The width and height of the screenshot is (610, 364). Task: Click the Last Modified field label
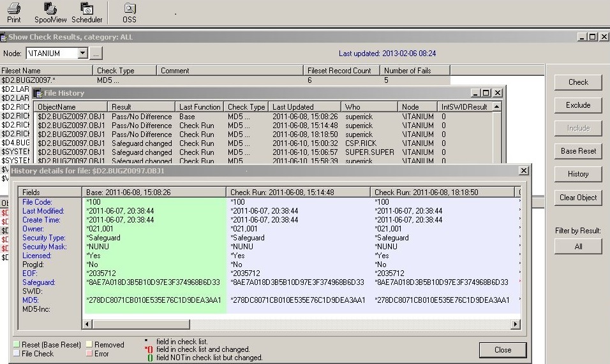(x=43, y=211)
